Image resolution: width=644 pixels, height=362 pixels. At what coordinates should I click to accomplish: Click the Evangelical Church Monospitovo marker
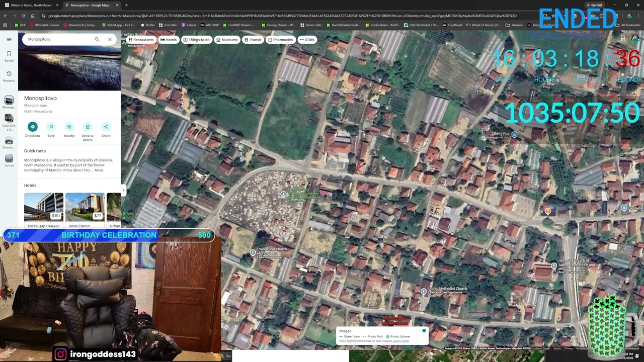point(253,253)
